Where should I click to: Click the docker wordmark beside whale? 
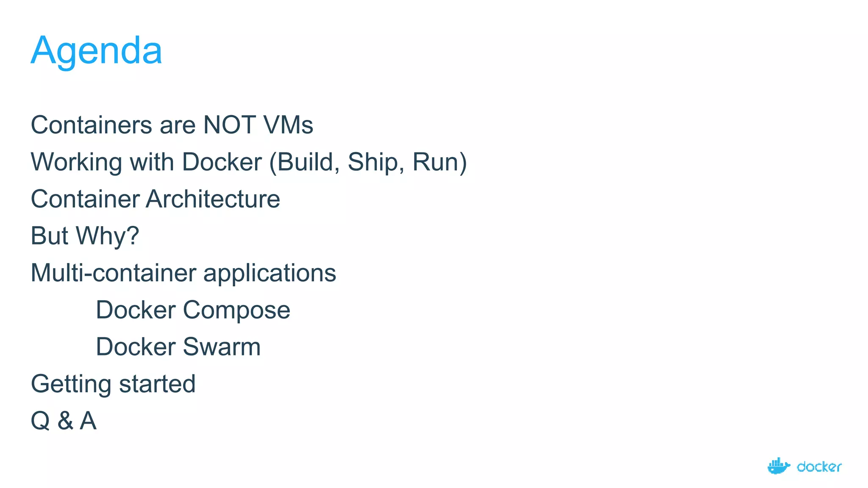pos(819,467)
